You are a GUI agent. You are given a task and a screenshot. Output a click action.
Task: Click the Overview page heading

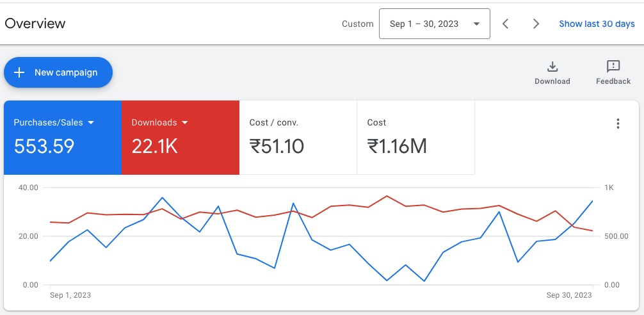point(35,24)
